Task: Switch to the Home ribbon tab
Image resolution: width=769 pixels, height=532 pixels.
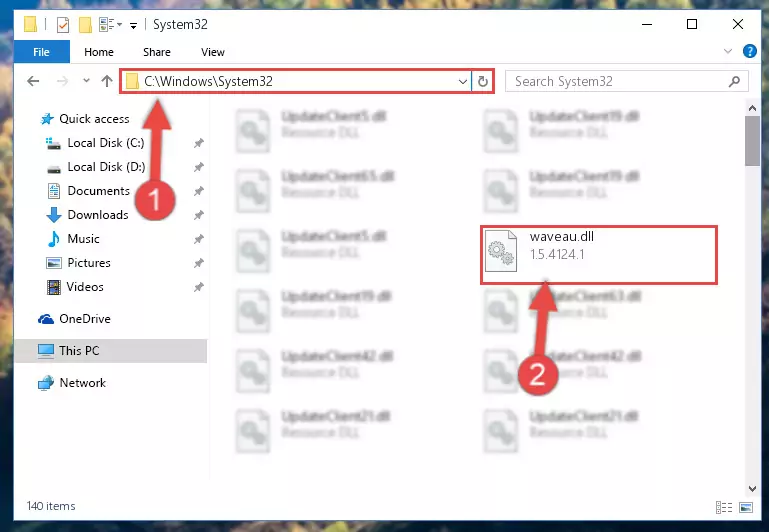Action: pyautogui.click(x=99, y=52)
